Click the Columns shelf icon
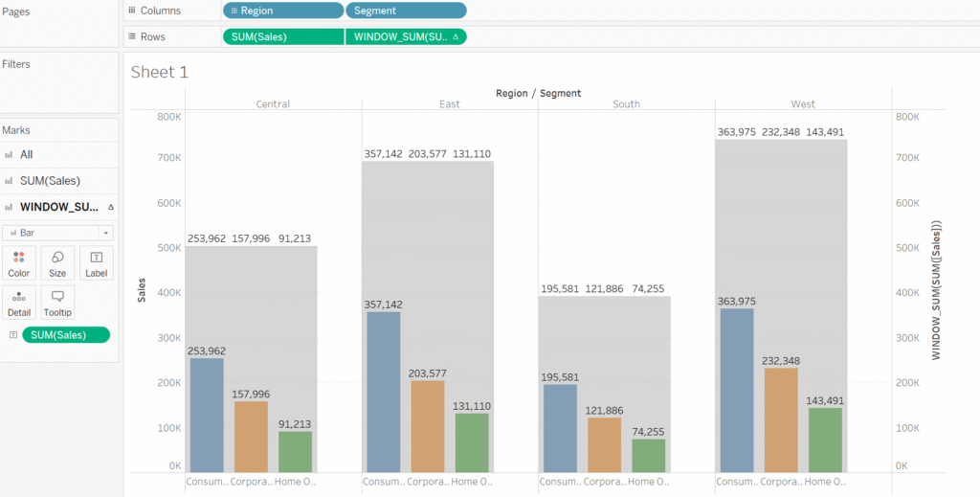 coord(132,11)
